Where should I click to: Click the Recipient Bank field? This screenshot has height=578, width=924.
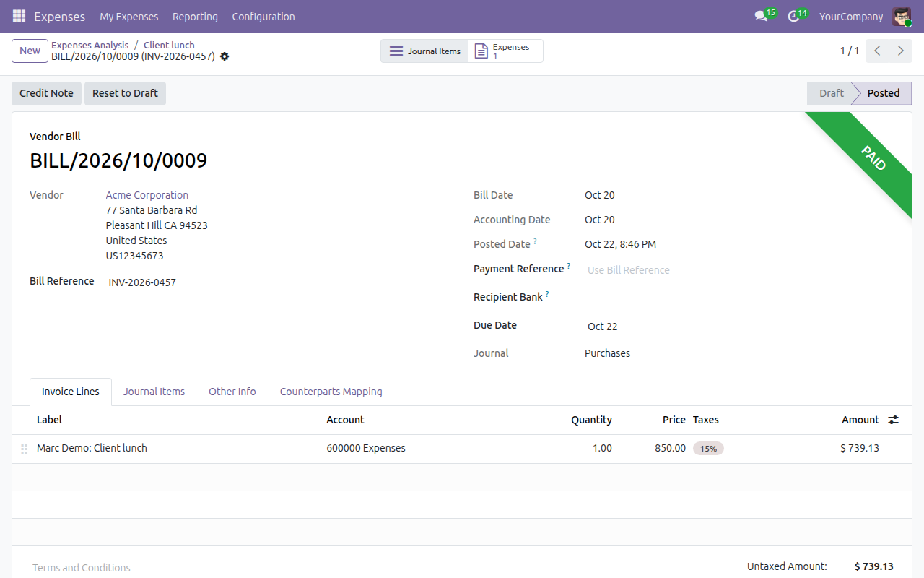[739, 297]
